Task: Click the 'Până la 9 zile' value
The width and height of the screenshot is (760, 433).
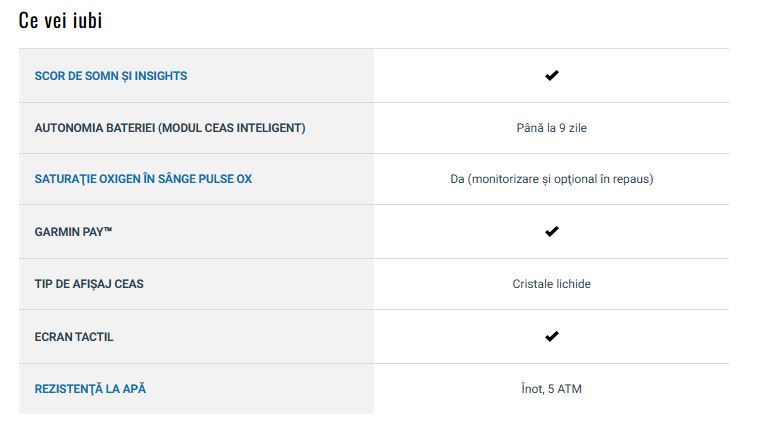Action: [x=552, y=128]
